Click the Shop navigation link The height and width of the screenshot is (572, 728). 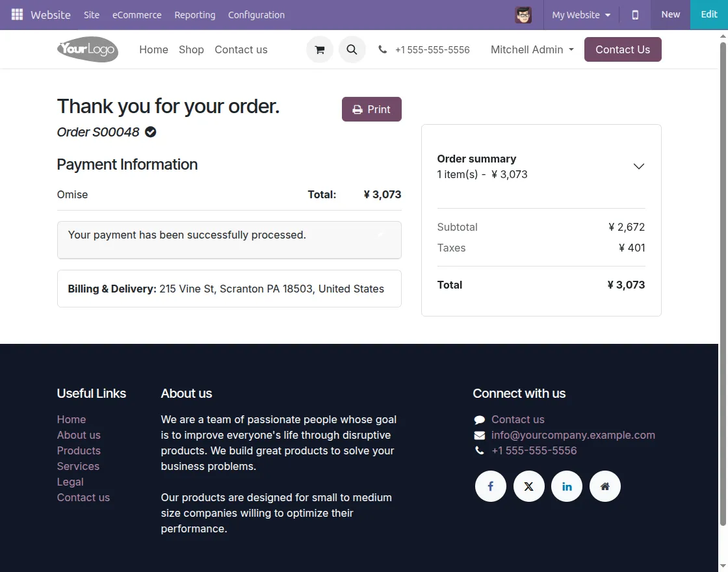click(191, 49)
